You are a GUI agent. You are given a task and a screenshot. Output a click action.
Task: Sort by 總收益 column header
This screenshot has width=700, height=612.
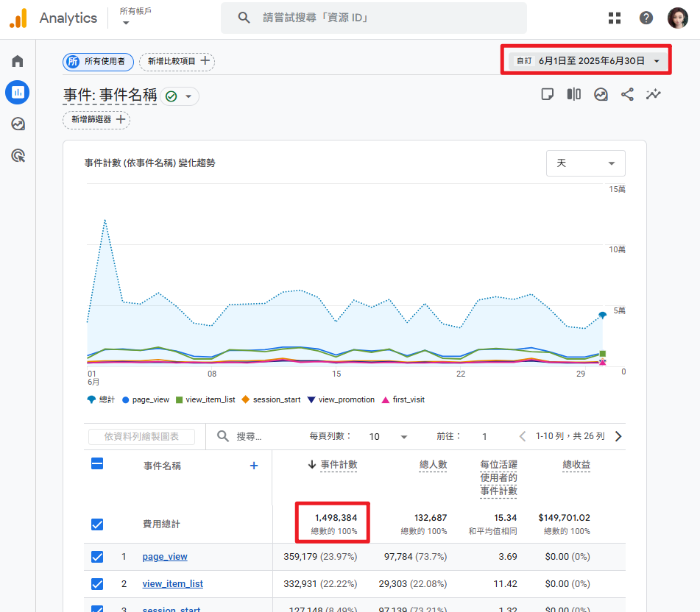576,465
